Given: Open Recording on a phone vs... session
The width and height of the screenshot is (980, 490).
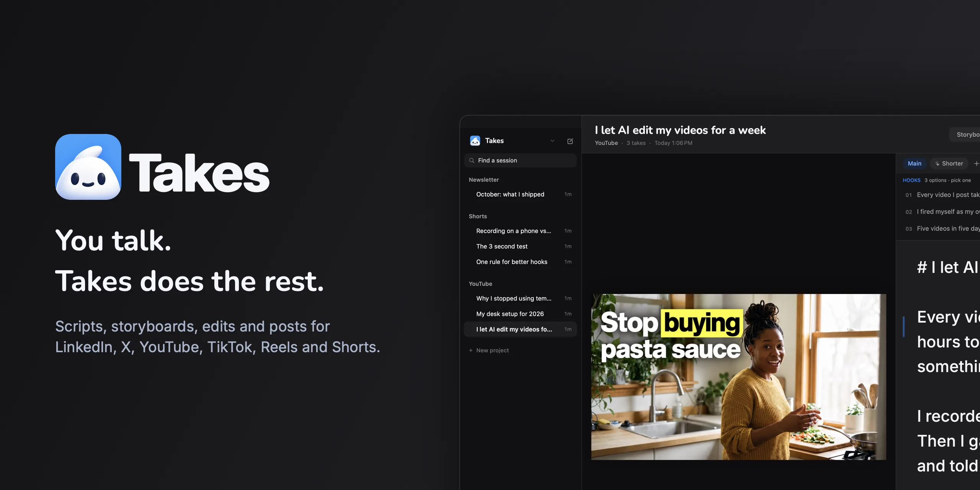Looking at the screenshot, I should [x=520, y=231].
